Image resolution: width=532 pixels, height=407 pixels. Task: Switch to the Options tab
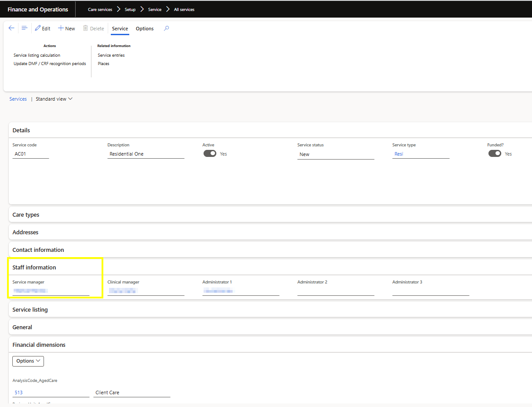click(145, 29)
